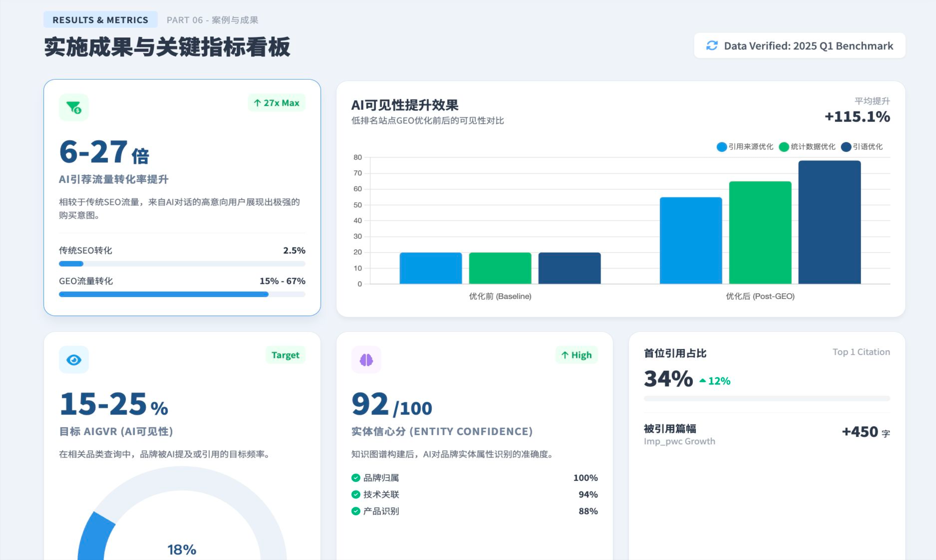936x560 pixels.
Task: Click the GEO流量转化 progress bar
Action: click(x=182, y=294)
